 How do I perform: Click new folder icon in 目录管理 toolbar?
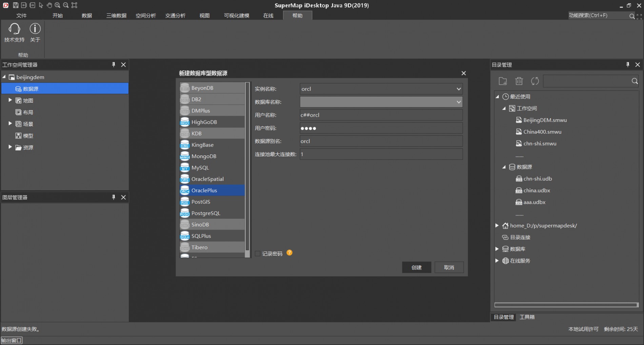click(503, 81)
